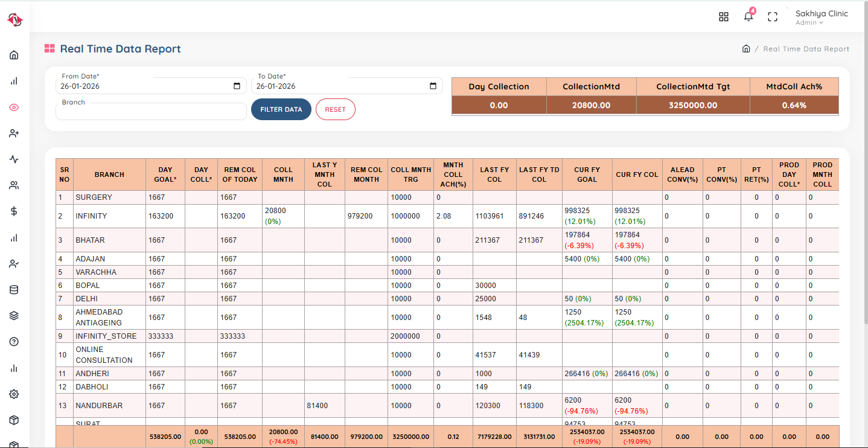Select the people group icon in sidebar

[x=13, y=185]
